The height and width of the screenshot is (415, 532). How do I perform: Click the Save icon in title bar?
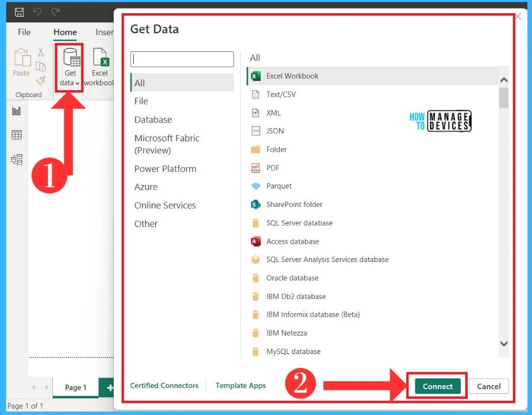click(x=20, y=13)
